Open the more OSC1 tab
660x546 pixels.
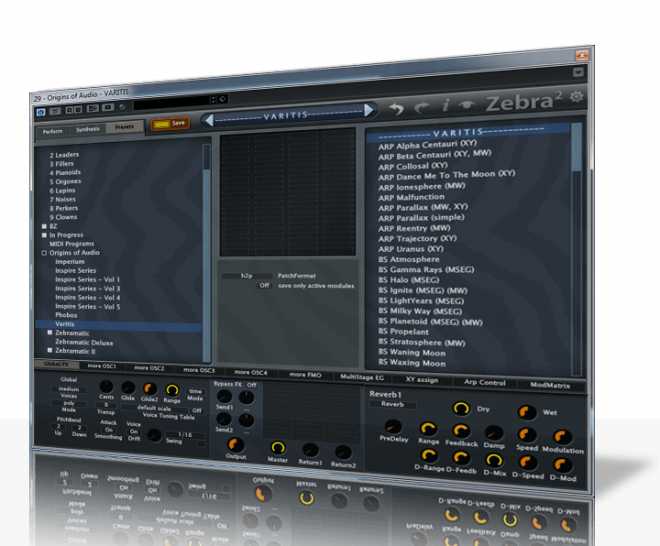point(101,366)
